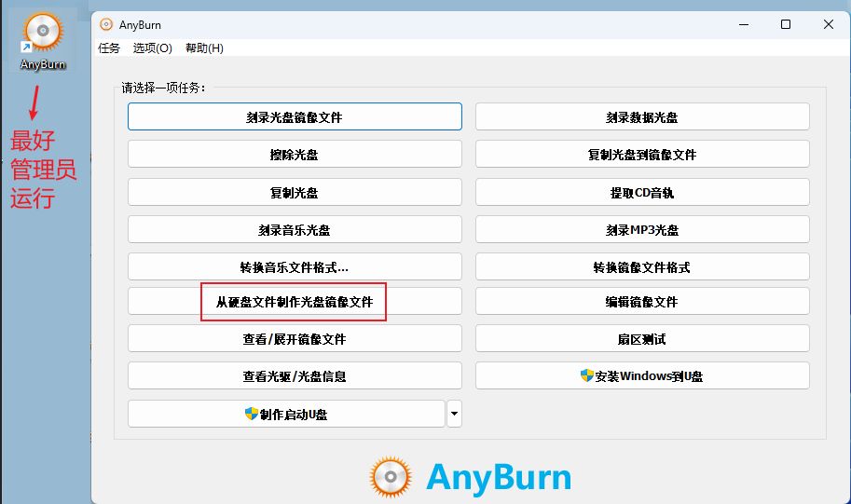Select 从硬盘文件制作光盘镜像文件 button

click(295, 302)
